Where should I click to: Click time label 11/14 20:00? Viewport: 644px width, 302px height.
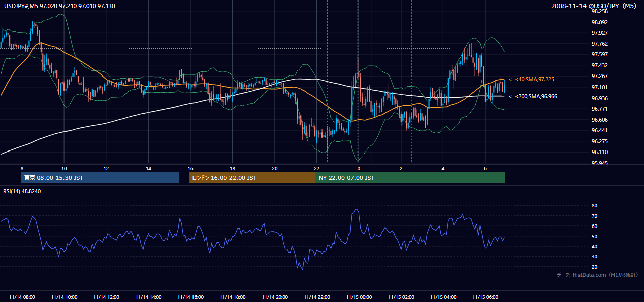point(275,297)
